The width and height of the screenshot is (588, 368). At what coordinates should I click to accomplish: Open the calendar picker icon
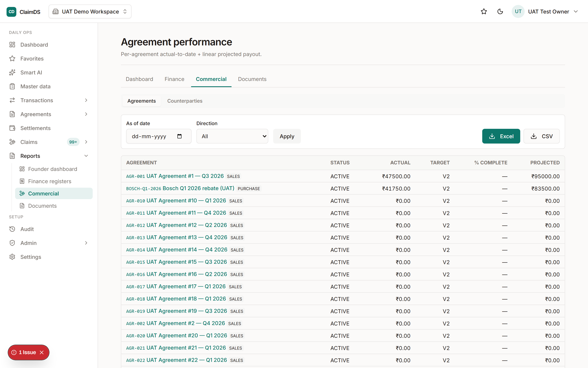click(x=179, y=136)
